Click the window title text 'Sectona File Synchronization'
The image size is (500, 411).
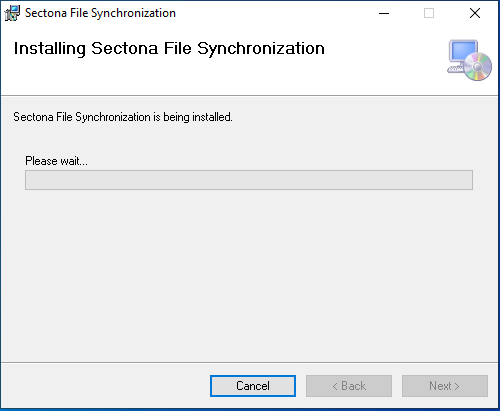tap(100, 13)
